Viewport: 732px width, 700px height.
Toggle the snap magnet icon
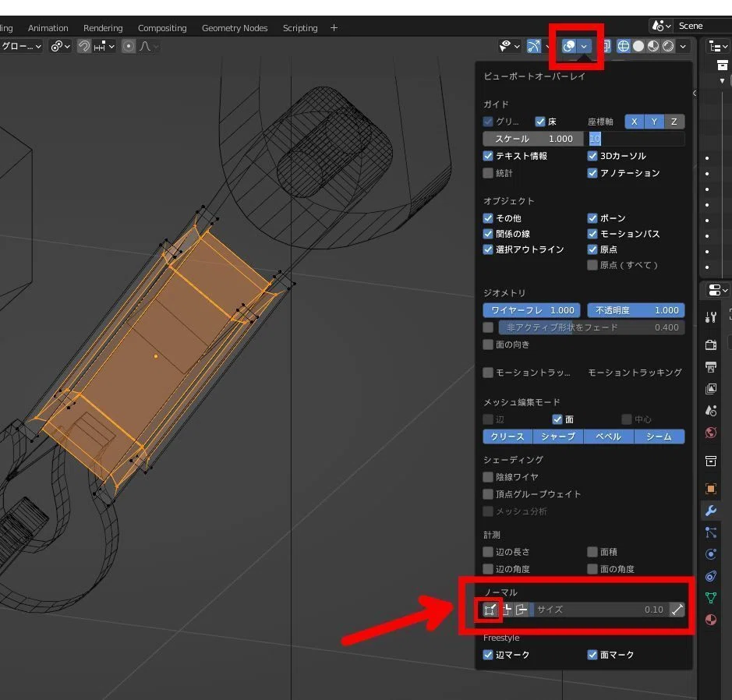pyautogui.click(x=84, y=46)
